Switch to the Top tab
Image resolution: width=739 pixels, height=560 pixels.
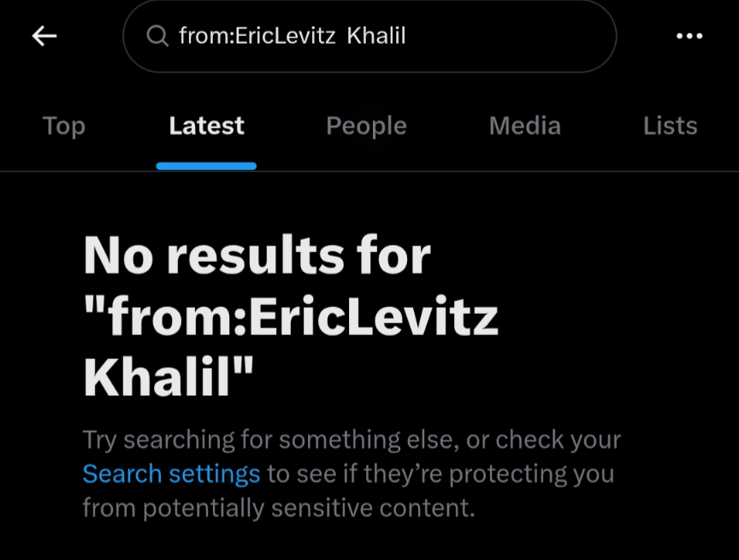tap(64, 126)
